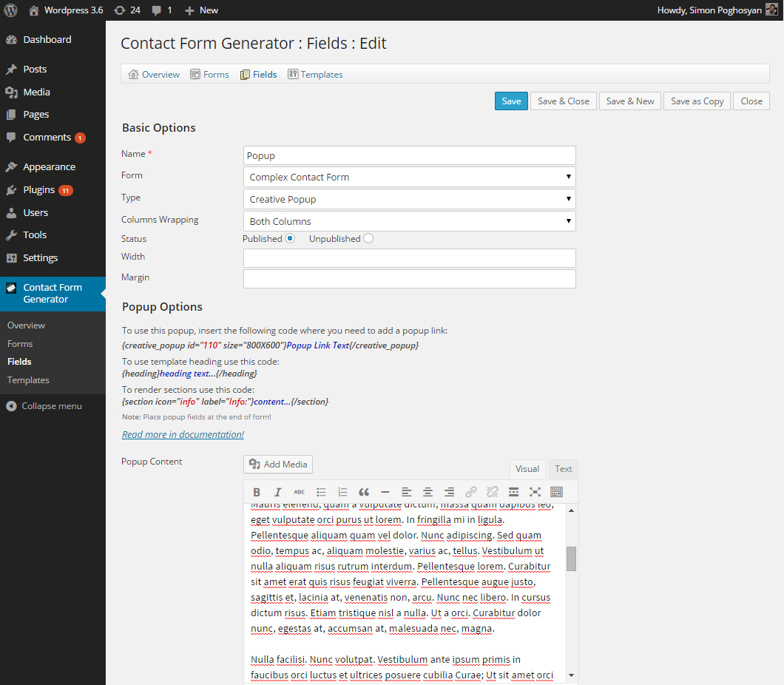
Task: Go to the Fields tab in the plugin navigation
Action: [259, 75]
